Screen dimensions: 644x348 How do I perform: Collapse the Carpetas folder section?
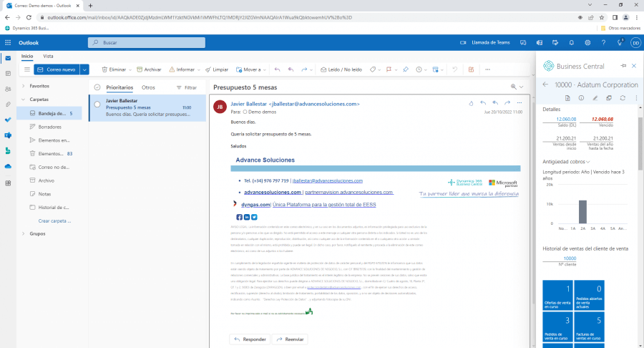24,99
